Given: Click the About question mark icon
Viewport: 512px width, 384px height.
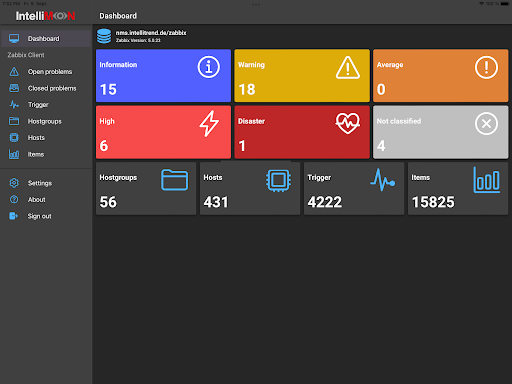Looking at the screenshot, I should pos(14,199).
